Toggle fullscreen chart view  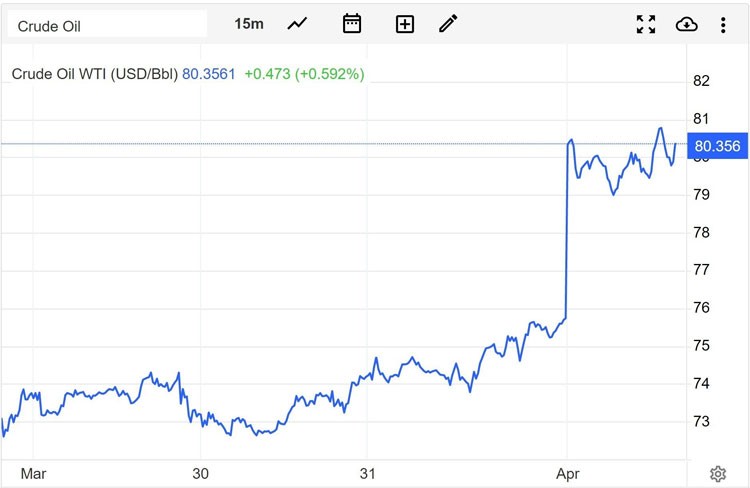pyautogui.click(x=646, y=24)
